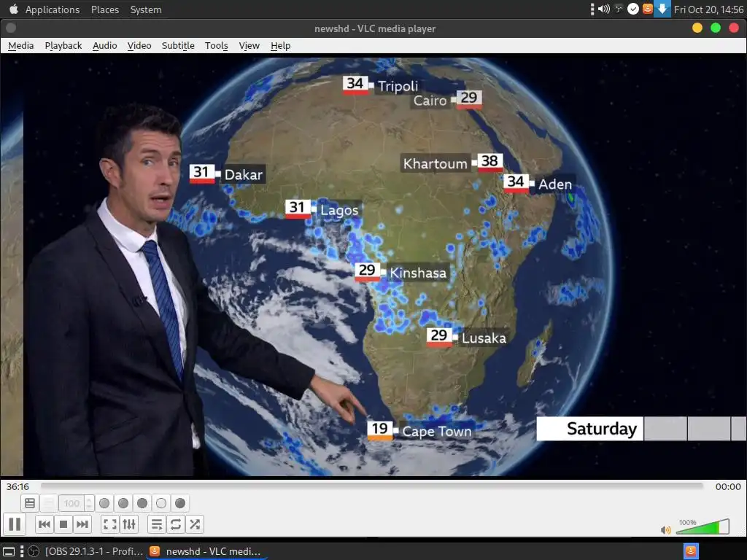Viewport: 747px width, 560px height.
Task: Toggle loop repeat mode
Action: pyautogui.click(x=175, y=524)
